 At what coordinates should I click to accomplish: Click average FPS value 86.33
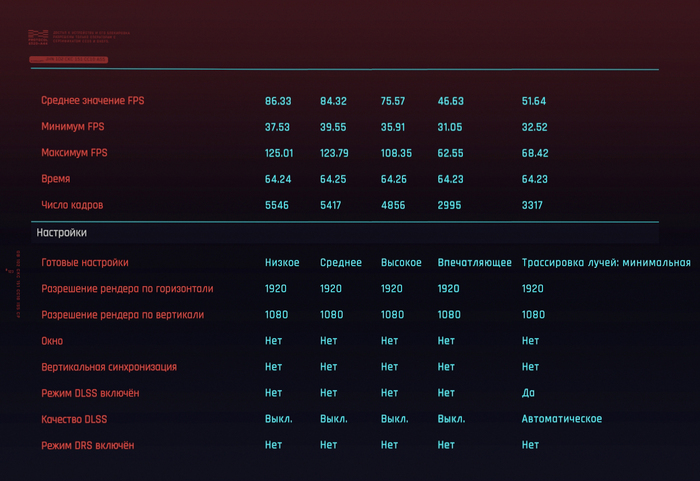coord(278,101)
